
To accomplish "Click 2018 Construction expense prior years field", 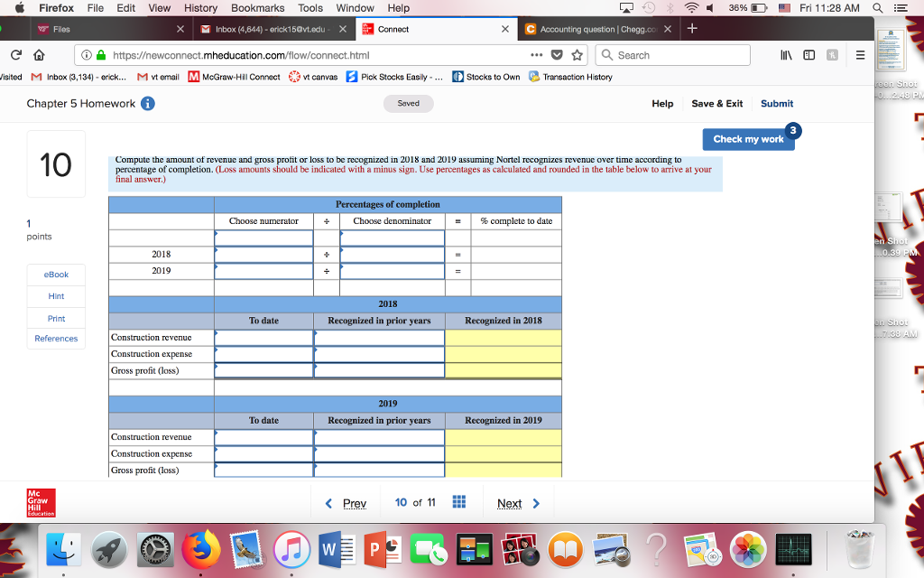I will 379,354.
